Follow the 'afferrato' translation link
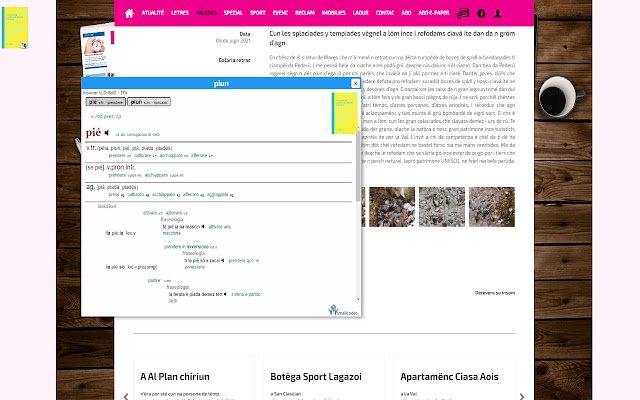This screenshot has width=640, height=400. pyautogui.click(x=191, y=195)
